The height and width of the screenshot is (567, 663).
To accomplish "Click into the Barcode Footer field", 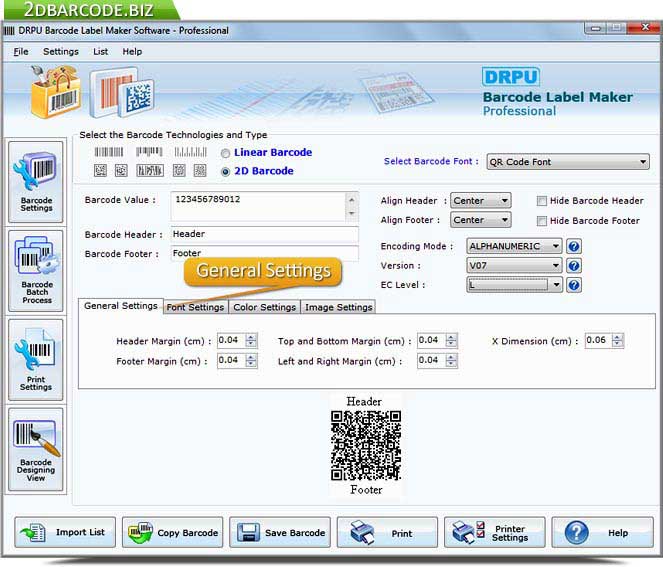I will point(265,253).
